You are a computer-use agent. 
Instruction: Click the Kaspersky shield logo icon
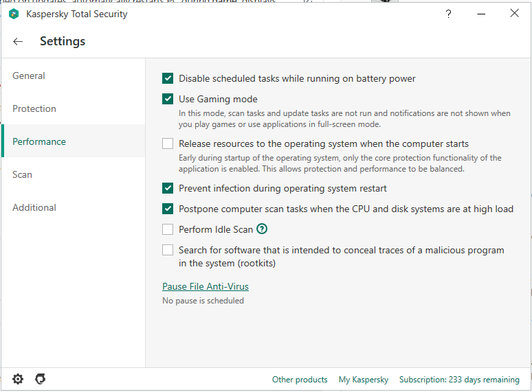[x=14, y=14]
